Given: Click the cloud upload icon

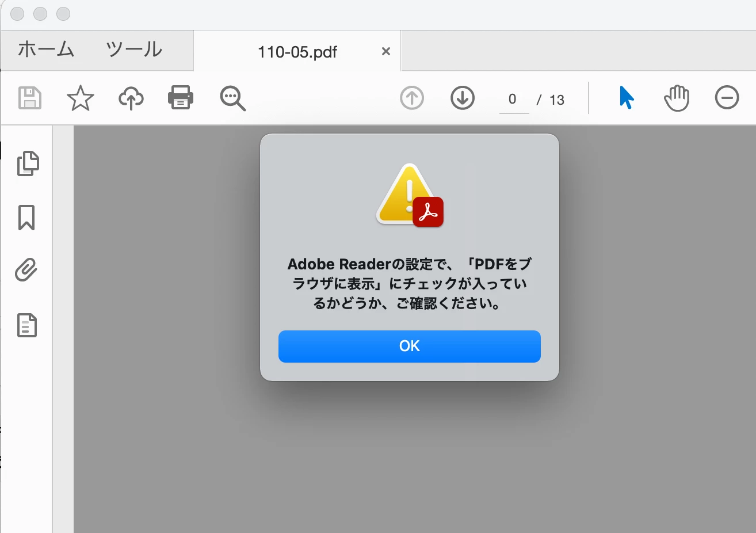Looking at the screenshot, I should point(131,98).
